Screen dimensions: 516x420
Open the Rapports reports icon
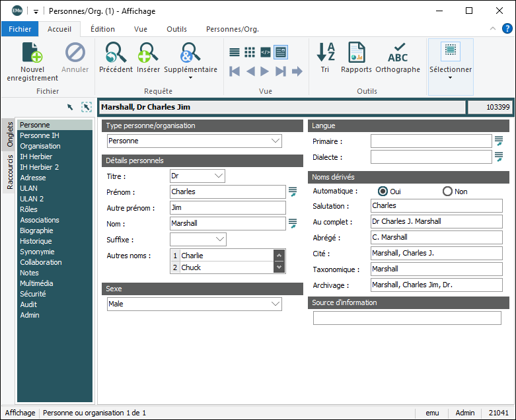tap(356, 53)
